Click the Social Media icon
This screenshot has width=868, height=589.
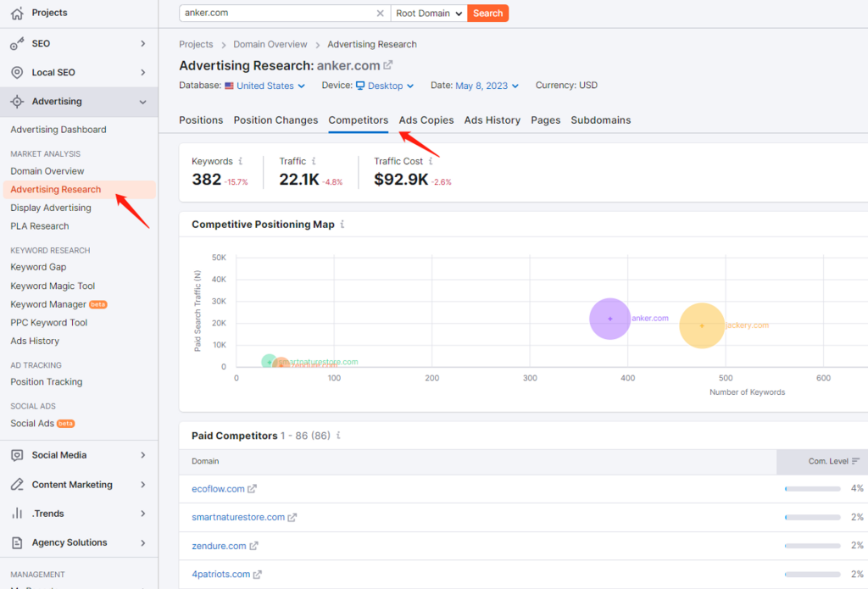click(17, 455)
